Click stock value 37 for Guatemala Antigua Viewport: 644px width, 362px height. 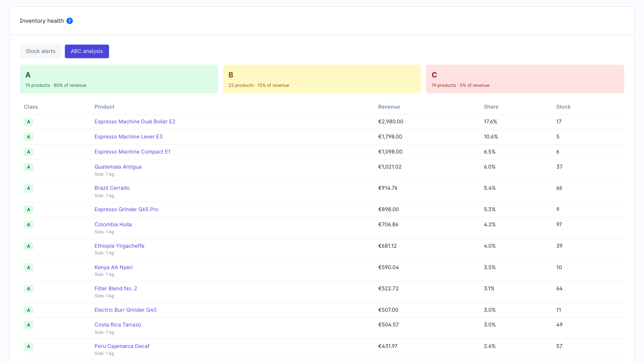[559, 167]
